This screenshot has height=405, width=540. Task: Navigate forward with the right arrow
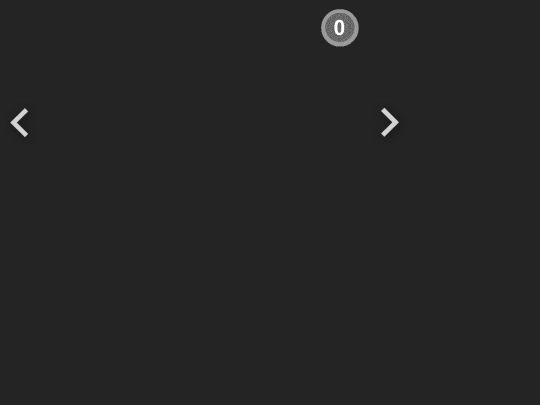click(x=390, y=122)
